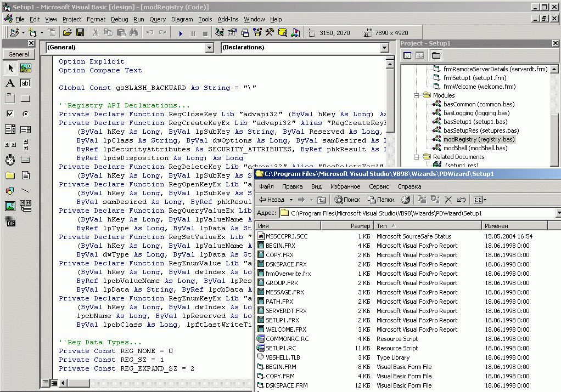Open the Project Explorer from the toolbar

220,33
